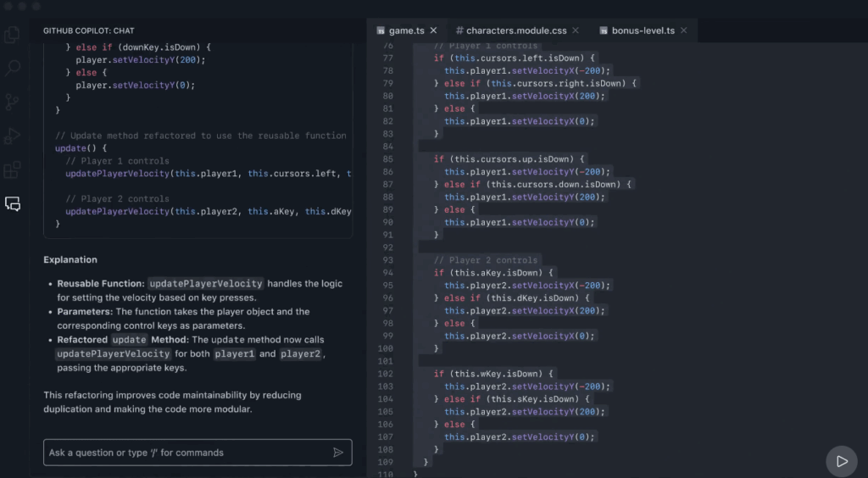Click '// Update method refactored' comment in chat

200,136
